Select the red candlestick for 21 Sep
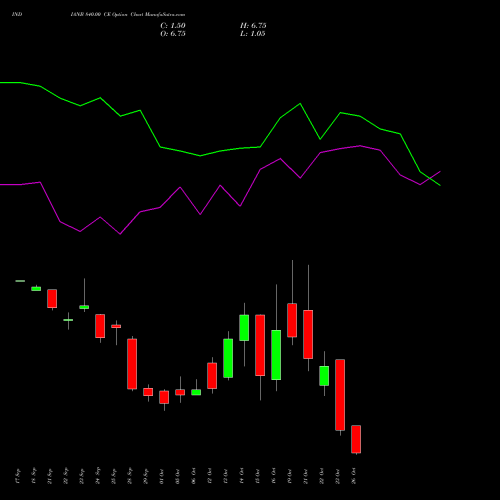Image resolution: width=500 pixels, height=500 pixels. click(x=52, y=298)
